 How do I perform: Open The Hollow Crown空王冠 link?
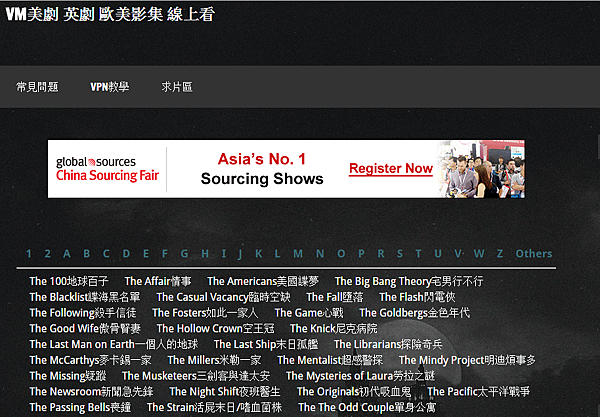pyautogui.click(x=216, y=329)
